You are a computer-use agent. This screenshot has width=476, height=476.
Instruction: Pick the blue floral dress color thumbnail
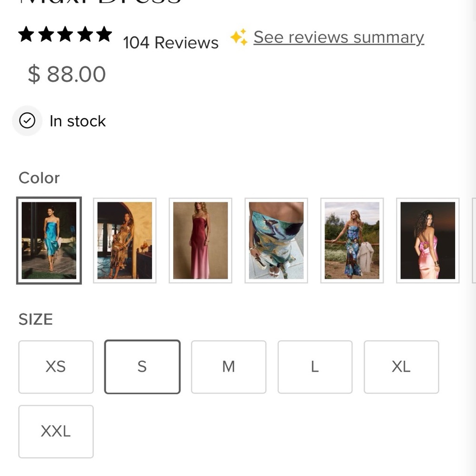point(352,240)
